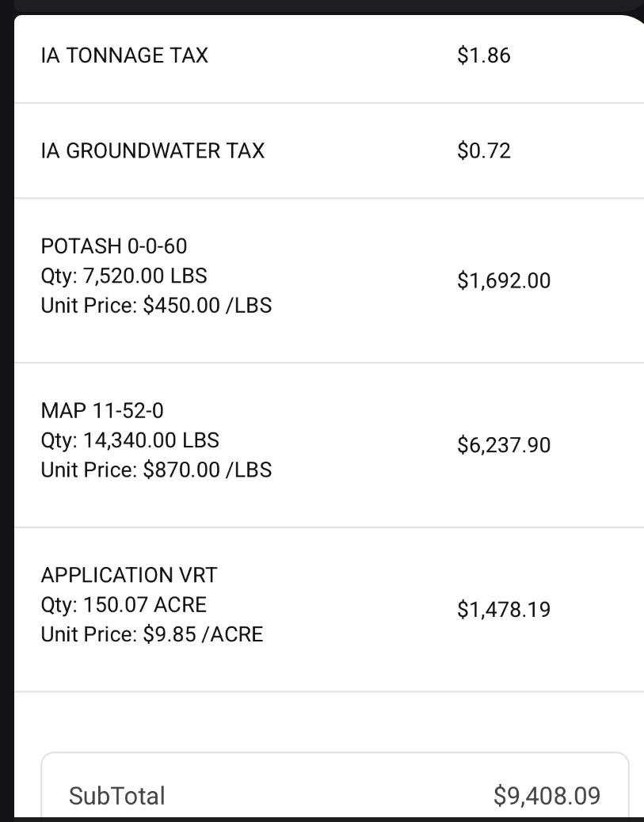Tap the IA GROUNDWATER TAX row label
The image size is (644, 822).
(152, 150)
